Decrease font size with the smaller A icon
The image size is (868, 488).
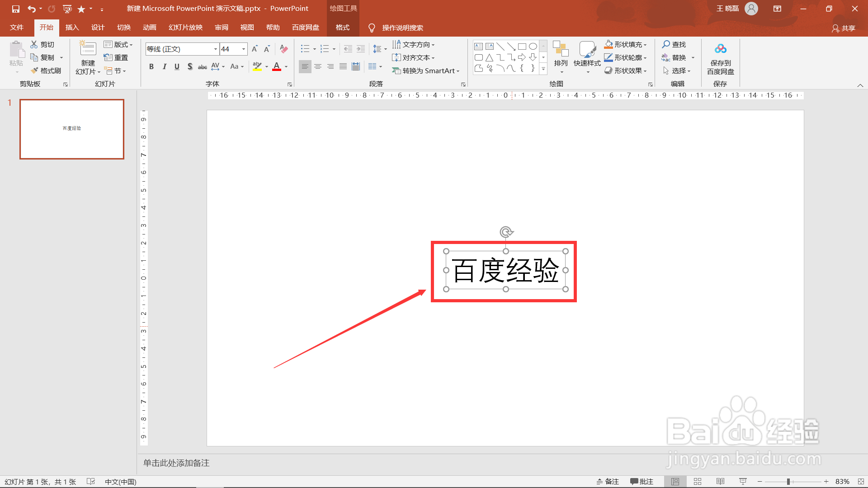click(x=267, y=49)
